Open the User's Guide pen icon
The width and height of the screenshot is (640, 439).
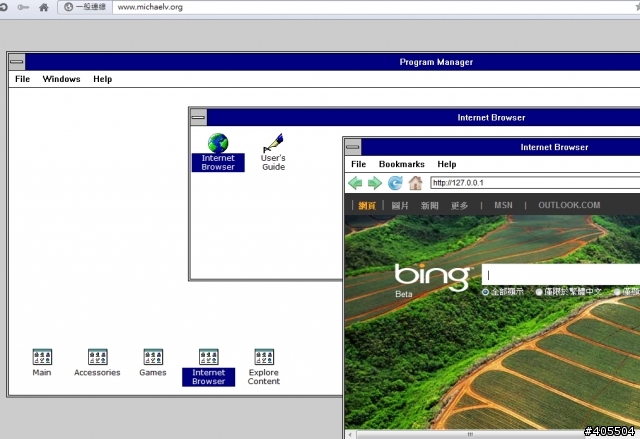click(x=273, y=143)
